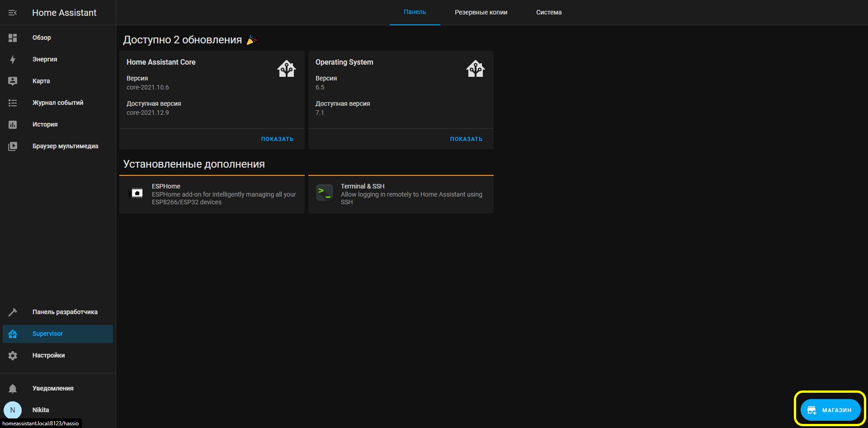This screenshot has width=868, height=428.
Task: Open the Terminal & SSH add-on title
Action: [363, 186]
